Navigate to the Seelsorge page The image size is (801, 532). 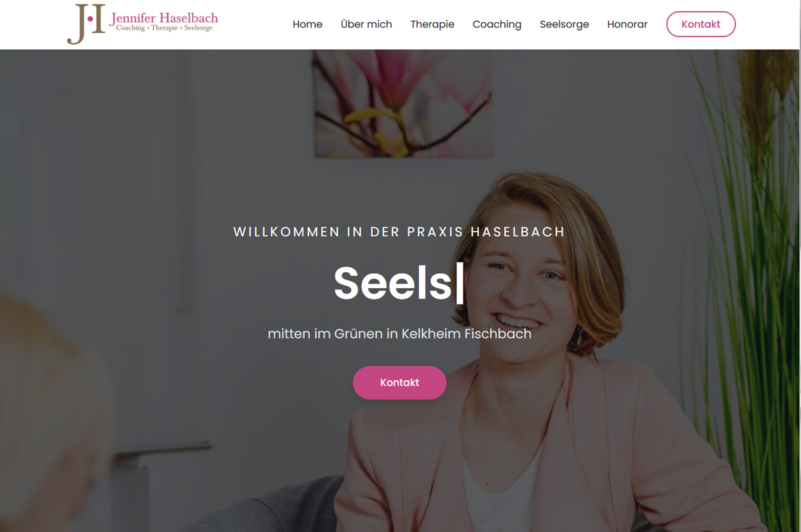click(564, 24)
